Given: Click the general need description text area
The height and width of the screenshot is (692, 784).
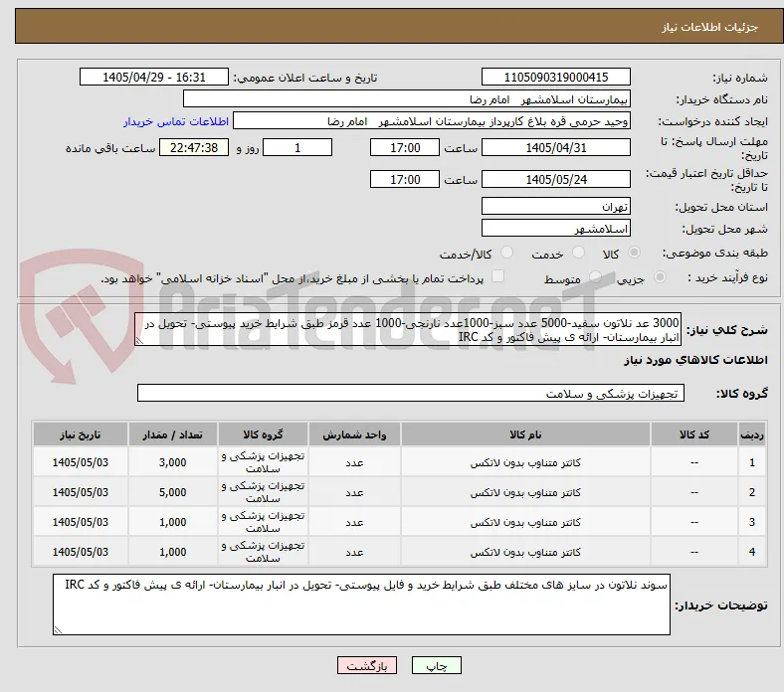Looking at the screenshot, I should pyautogui.click(x=408, y=330).
